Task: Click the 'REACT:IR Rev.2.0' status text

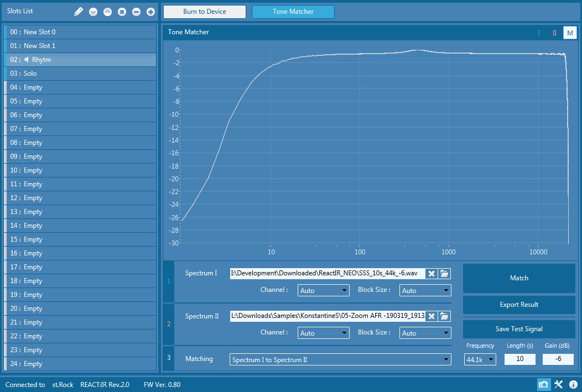Action: click(x=105, y=385)
